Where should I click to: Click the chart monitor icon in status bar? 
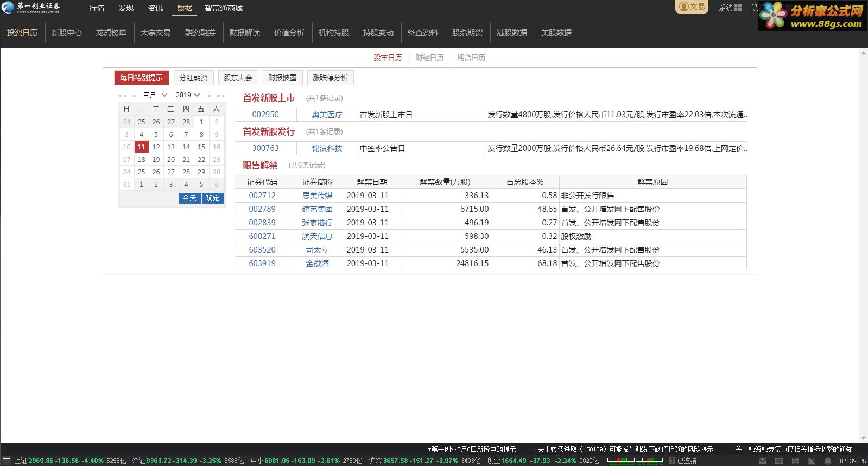[x=795, y=461]
